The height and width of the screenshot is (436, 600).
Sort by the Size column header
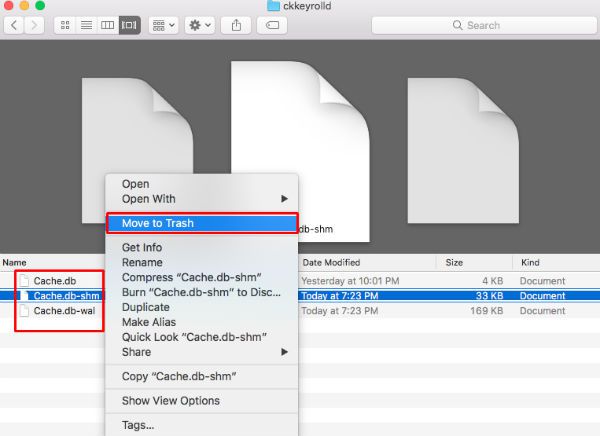454,263
